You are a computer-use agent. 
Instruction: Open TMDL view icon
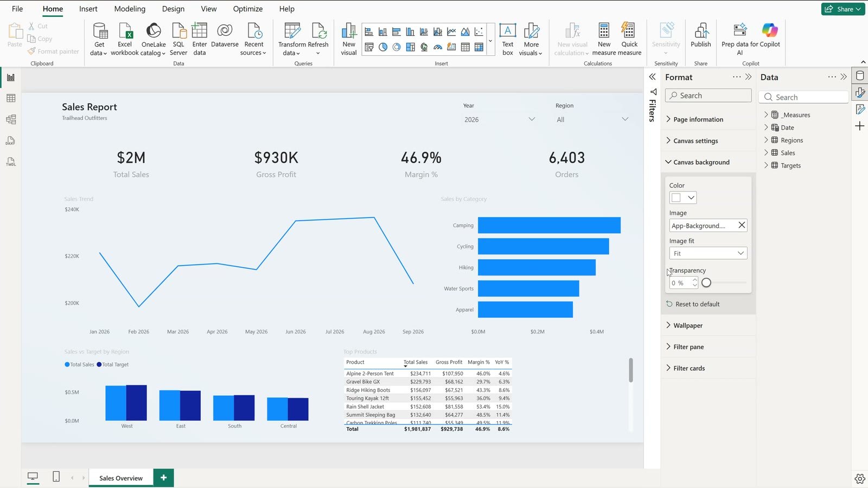pos(11,162)
